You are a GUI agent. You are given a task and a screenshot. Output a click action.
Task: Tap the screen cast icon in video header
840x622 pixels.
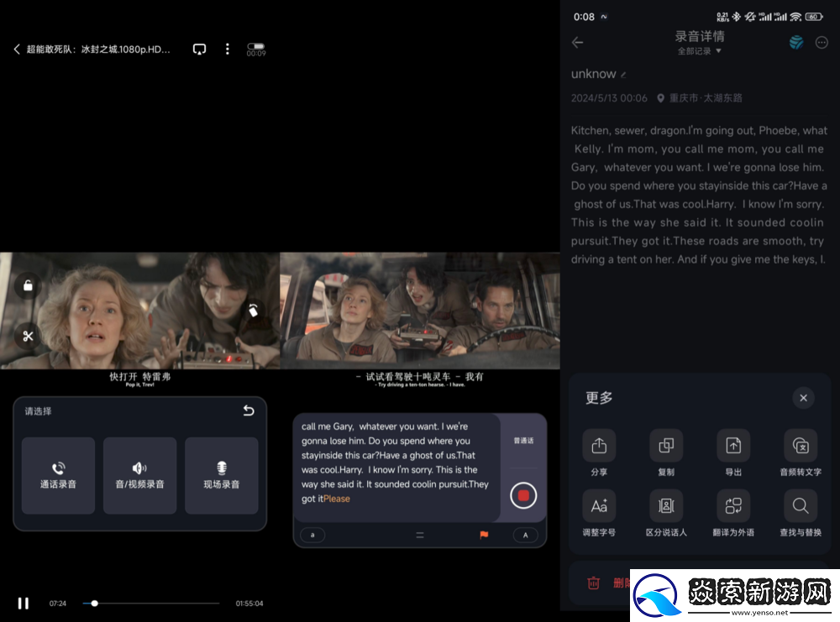click(199, 50)
